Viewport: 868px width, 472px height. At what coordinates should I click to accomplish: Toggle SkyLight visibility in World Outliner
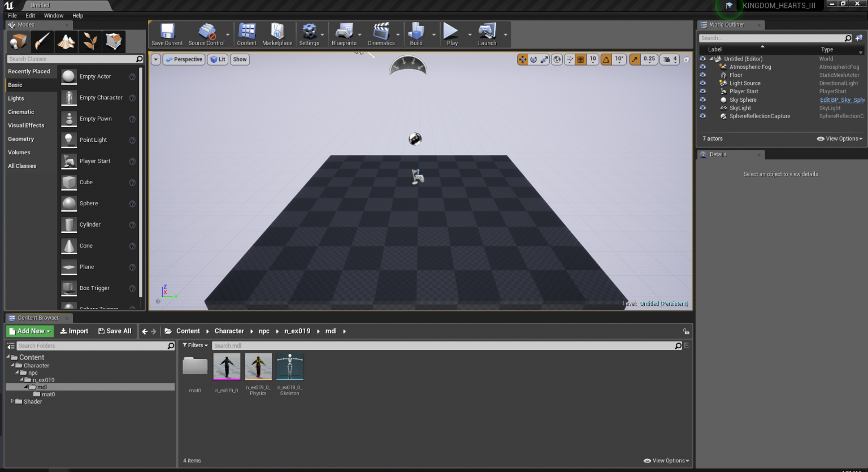702,108
